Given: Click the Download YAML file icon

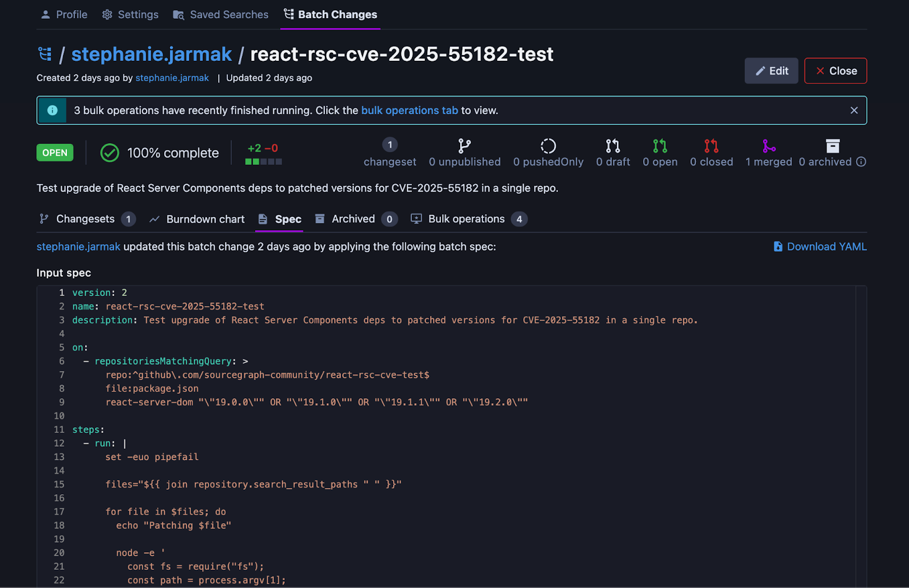Looking at the screenshot, I should point(778,247).
